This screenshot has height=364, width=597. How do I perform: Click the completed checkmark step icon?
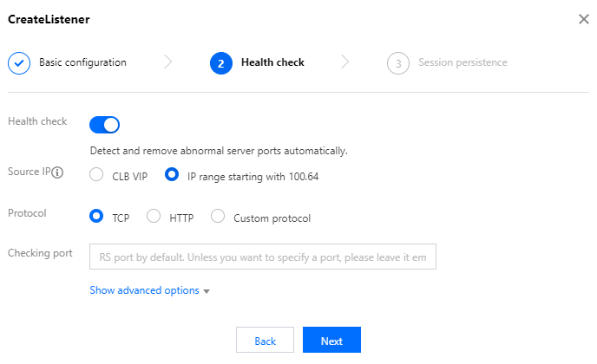(x=19, y=63)
